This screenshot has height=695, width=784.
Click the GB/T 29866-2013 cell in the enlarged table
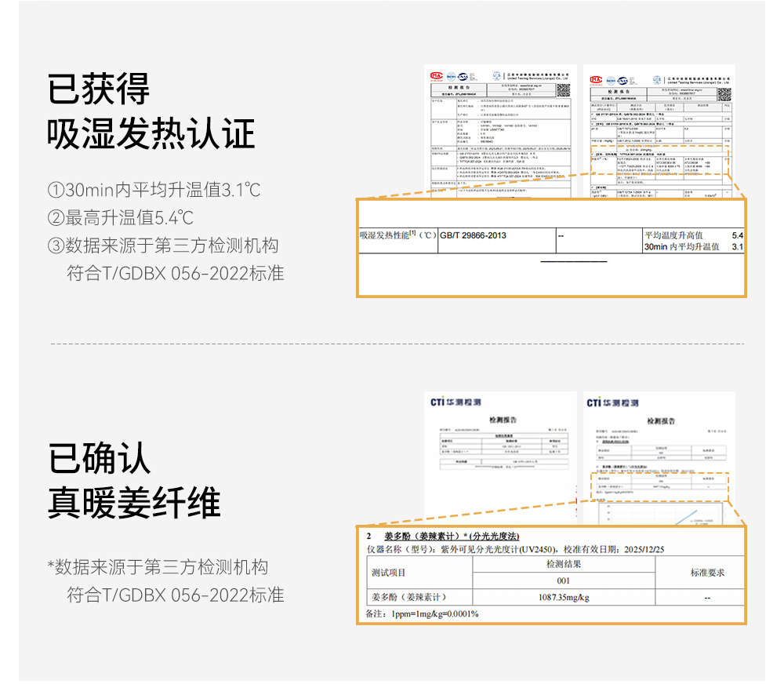[x=473, y=235]
